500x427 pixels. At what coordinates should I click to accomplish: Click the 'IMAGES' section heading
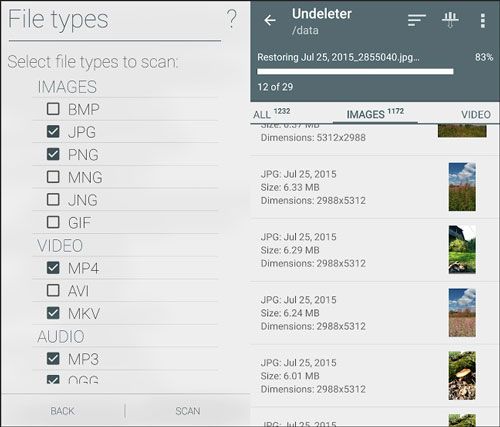[67, 87]
